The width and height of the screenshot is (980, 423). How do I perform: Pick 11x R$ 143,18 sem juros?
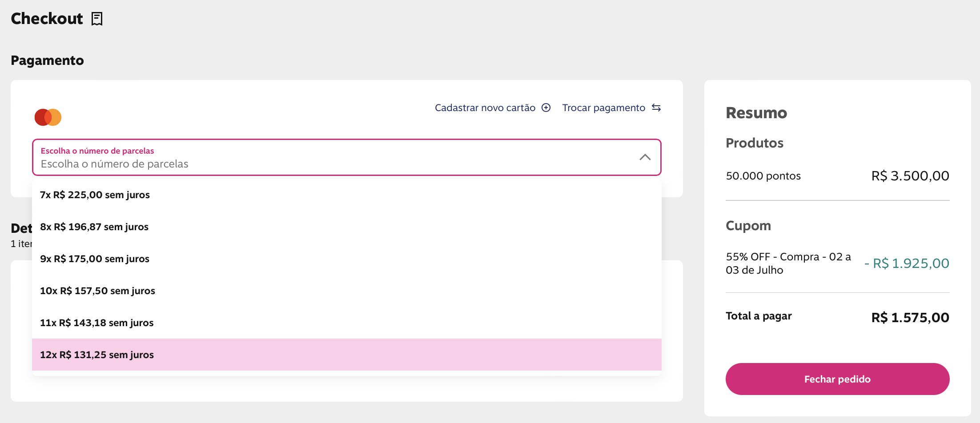pyautogui.click(x=347, y=323)
